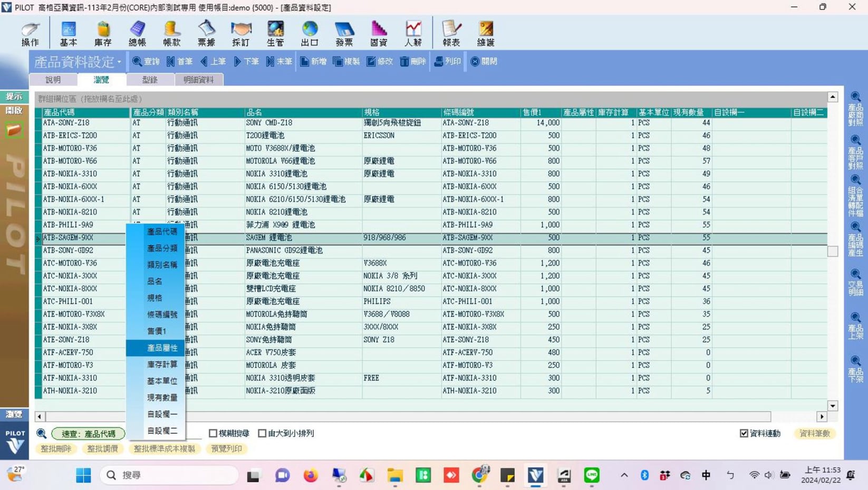Open the 速查: 產品代碼 field selector
868x490 pixels.
(88, 434)
